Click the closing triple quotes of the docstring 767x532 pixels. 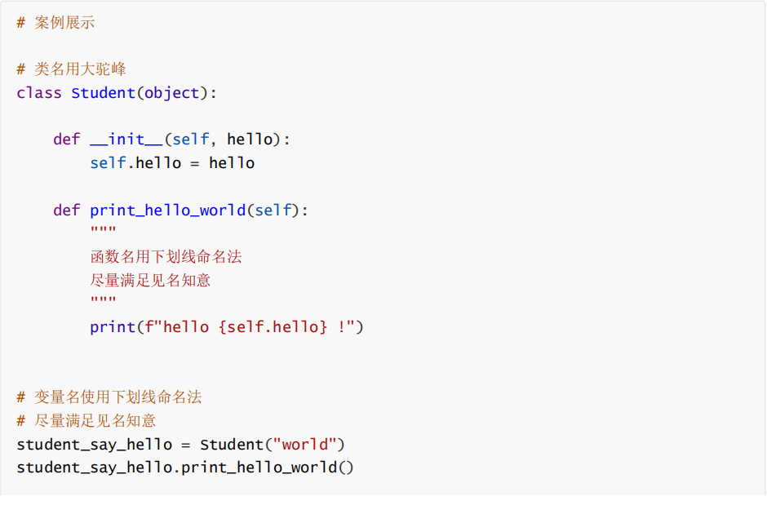(103, 299)
